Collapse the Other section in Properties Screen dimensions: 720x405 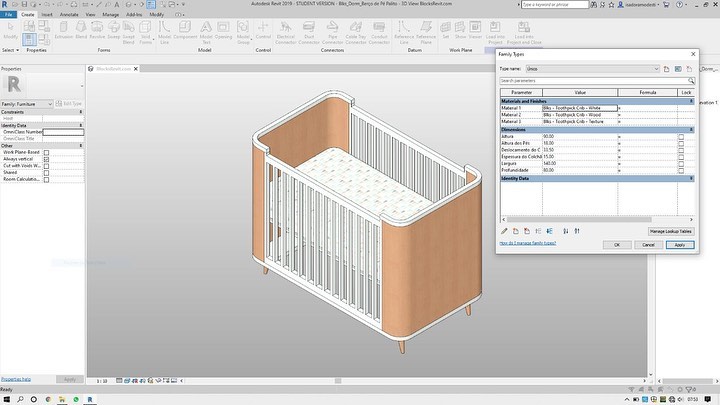[81, 146]
